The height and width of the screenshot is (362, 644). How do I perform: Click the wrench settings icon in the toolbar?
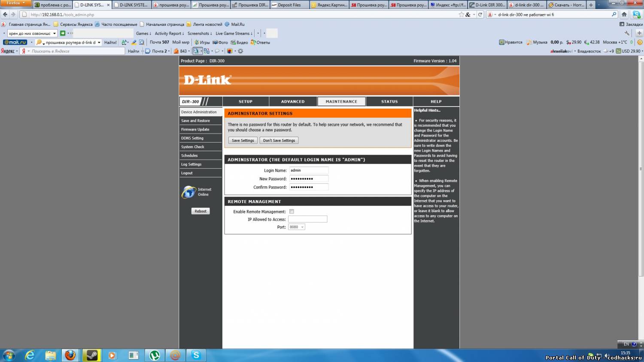627,33
